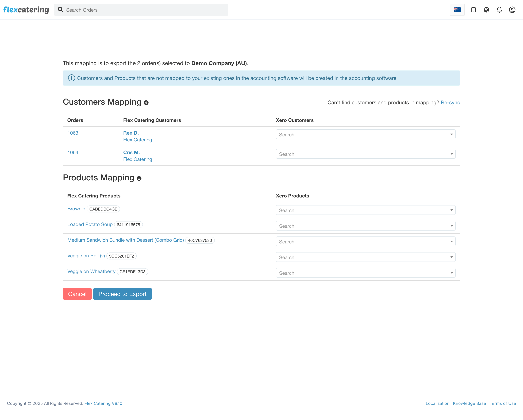This screenshot has height=420, width=523.
Task: Click the 6411916575 code badge
Action: click(128, 225)
